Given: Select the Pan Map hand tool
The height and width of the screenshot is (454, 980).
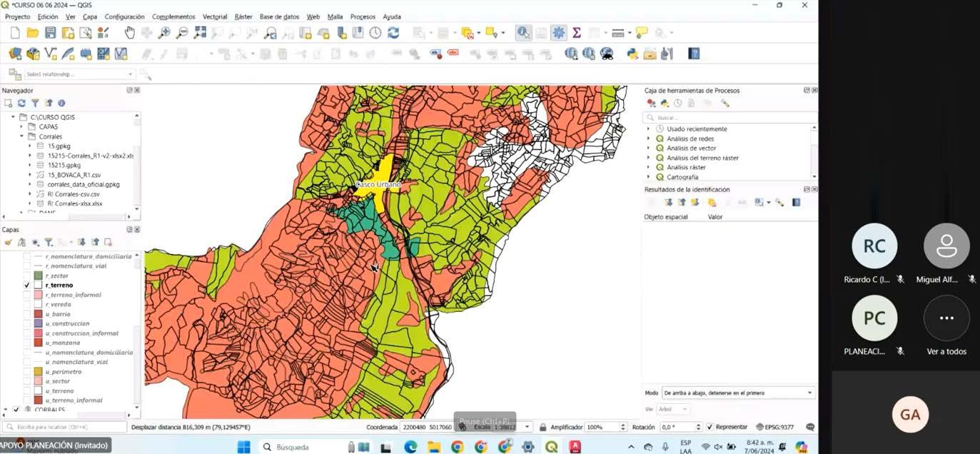Looking at the screenshot, I should click(129, 33).
